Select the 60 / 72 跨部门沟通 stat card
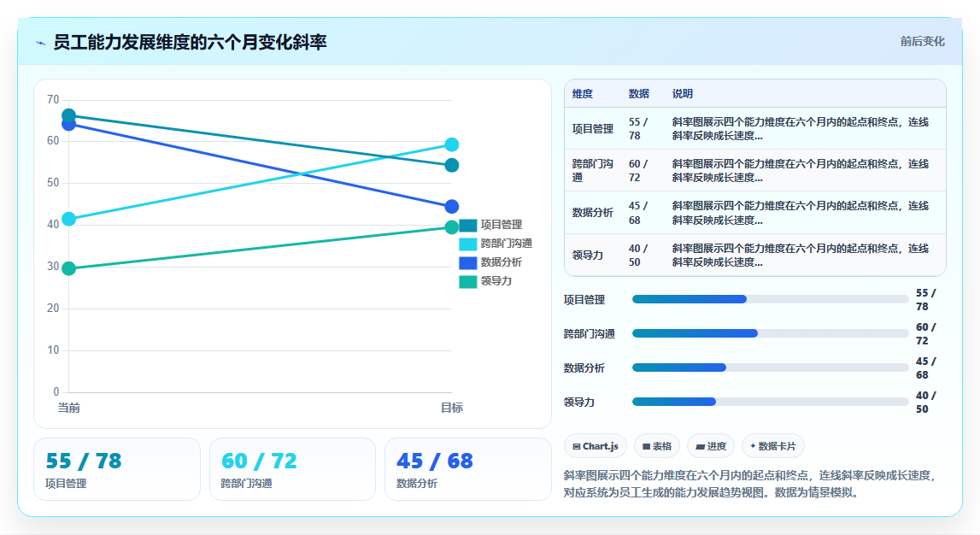The image size is (980, 535). click(x=292, y=469)
